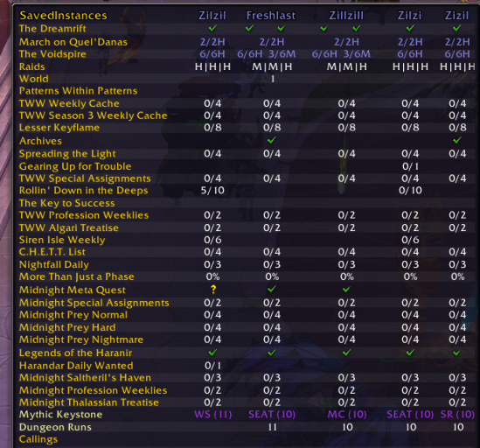
Task: Click Freshlast's 3/6M Voidspire lockout
Action: point(282,54)
